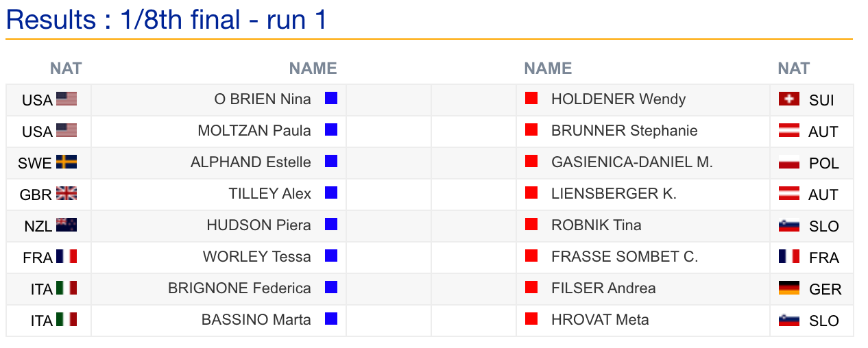
Task: Click the New Zealand flag beside HUDSON Piera
Action: point(67,225)
